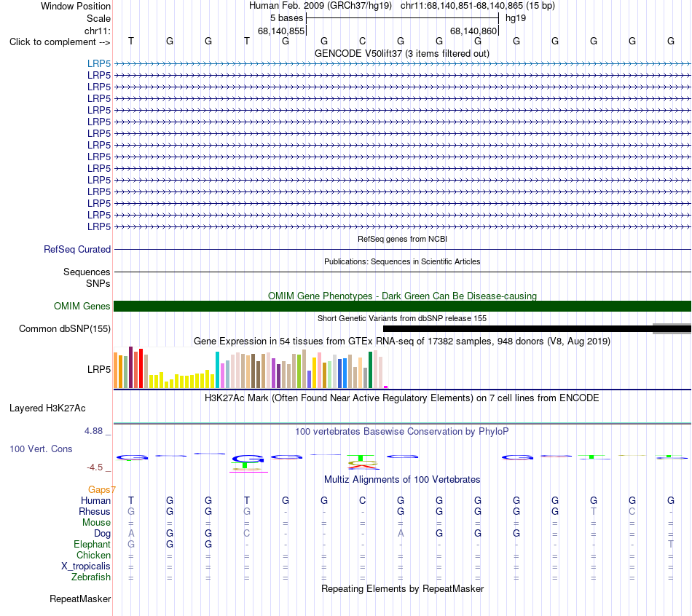Open the "RefSeq genes from NCBI" track title
The image size is (692, 616).
pyautogui.click(x=402, y=239)
